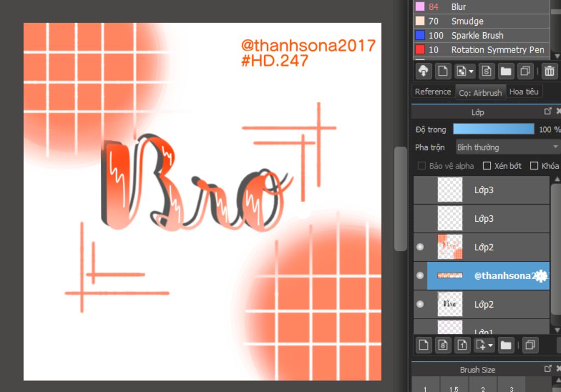Click brush list scroll down arrow
This screenshot has height=392, width=561.
tap(557, 56)
